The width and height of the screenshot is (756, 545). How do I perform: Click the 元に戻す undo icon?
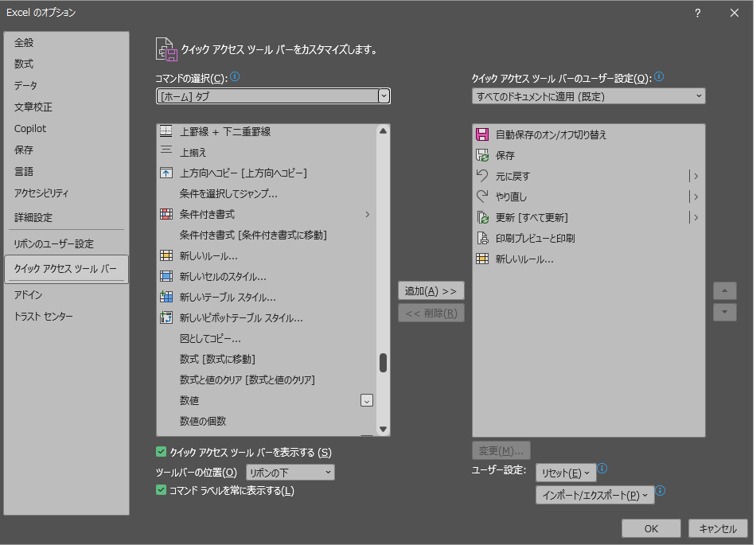click(x=482, y=176)
